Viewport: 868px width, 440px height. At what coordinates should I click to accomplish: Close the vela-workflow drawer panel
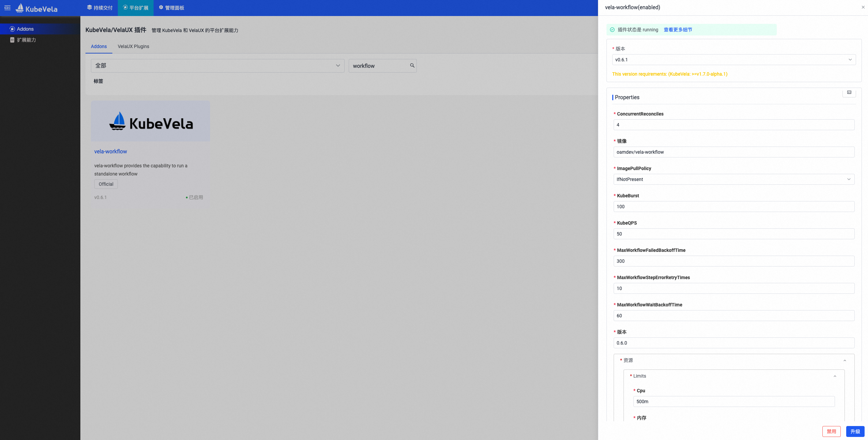coord(863,7)
